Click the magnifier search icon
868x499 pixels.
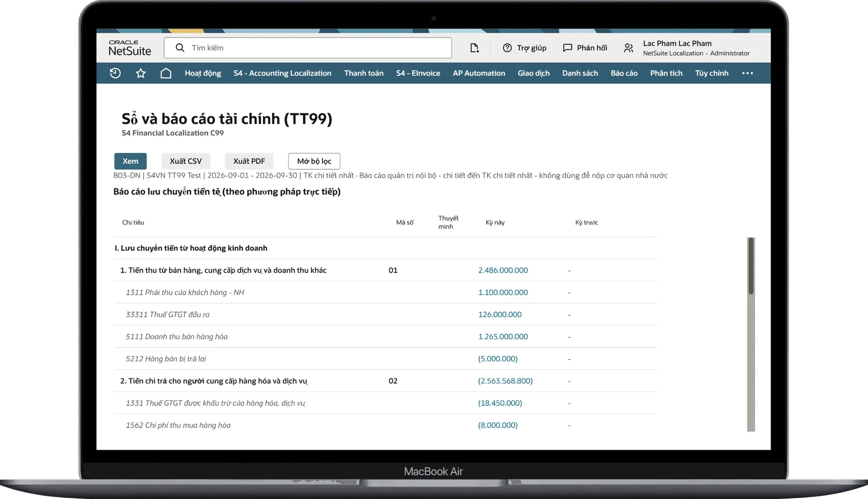point(180,48)
